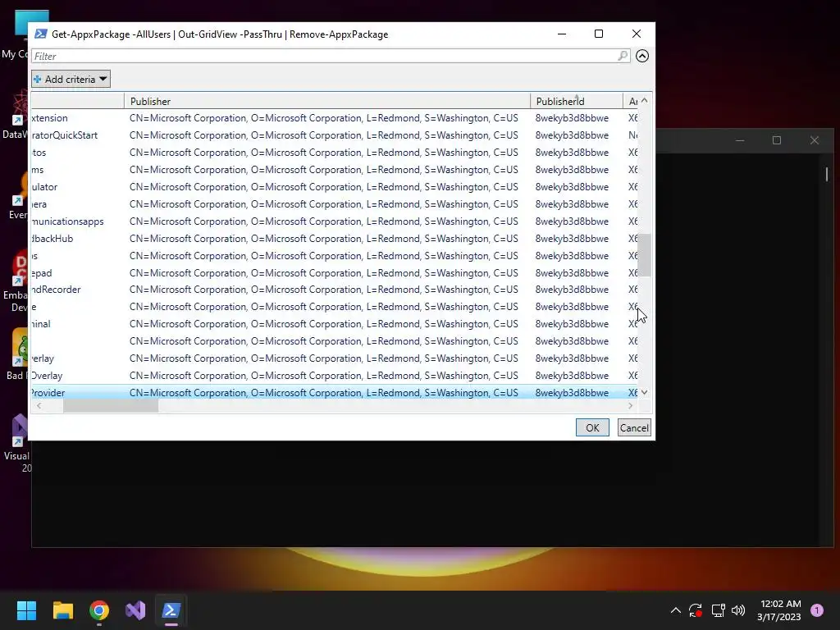Open Google Chrome from the taskbar
Screen dimensions: 840x630
point(99,610)
